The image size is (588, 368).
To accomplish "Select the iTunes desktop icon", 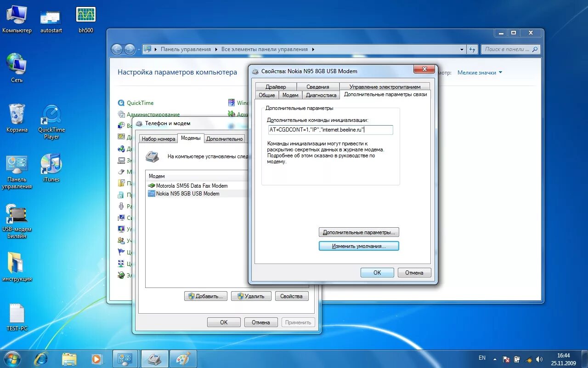I will 51,167.
